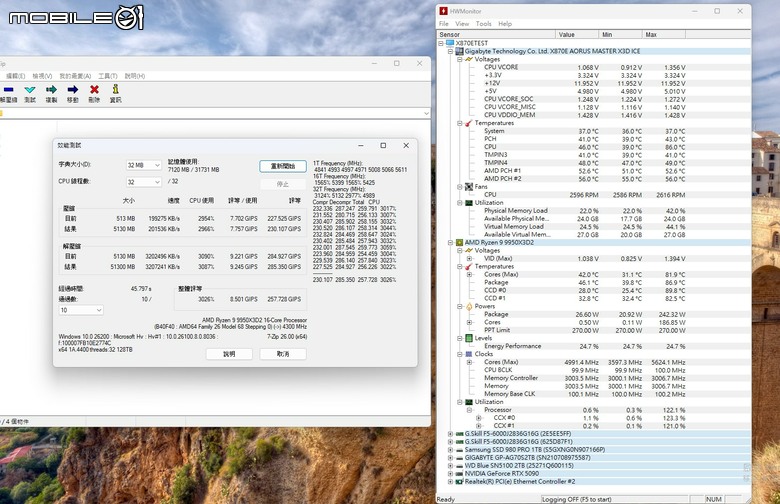Screen dimensions: 780x504
Task: Click the 取消 cancel button in benchmark dialog
Action: pyautogui.click(x=283, y=354)
